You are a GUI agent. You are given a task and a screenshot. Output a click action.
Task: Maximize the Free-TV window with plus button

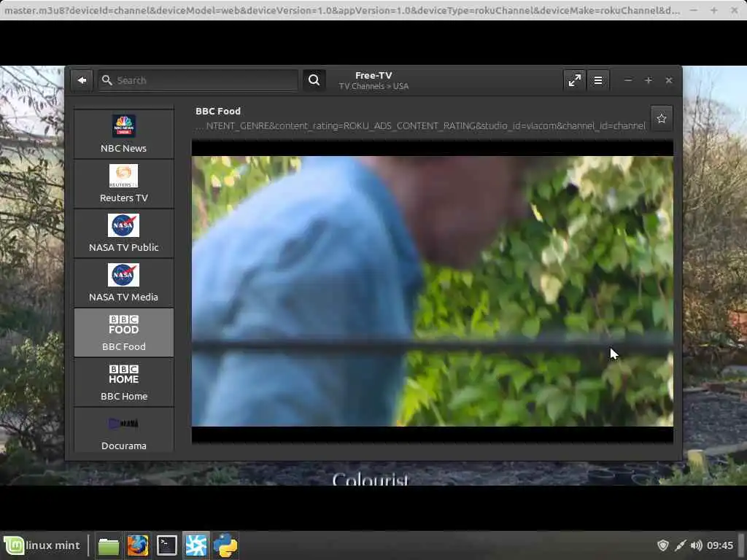pyautogui.click(x=649, y=80)
